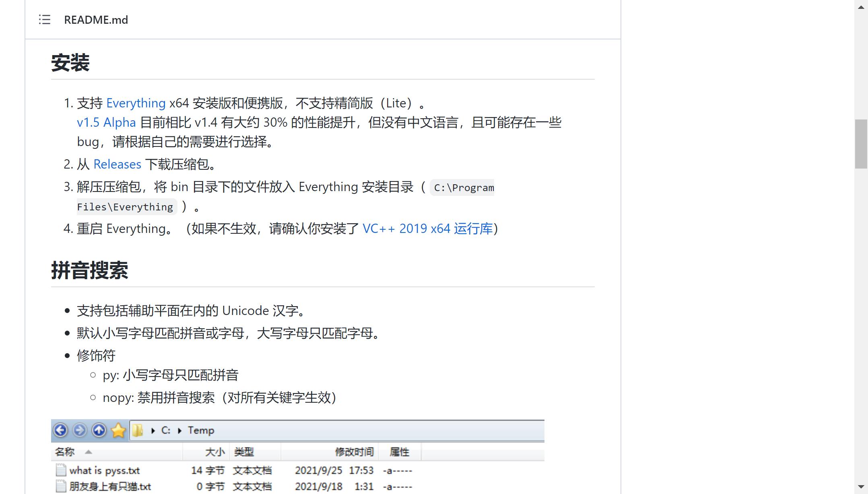This screenshot has height=494, width=868.
Task: Click the file icon of 朋友身上有只猫.txt
Action: (x=61, y=486)
